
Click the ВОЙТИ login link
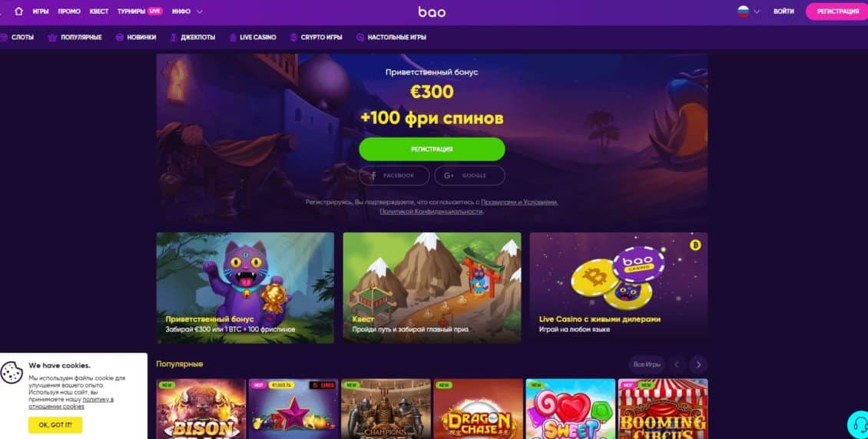click(x=784, y=11)
